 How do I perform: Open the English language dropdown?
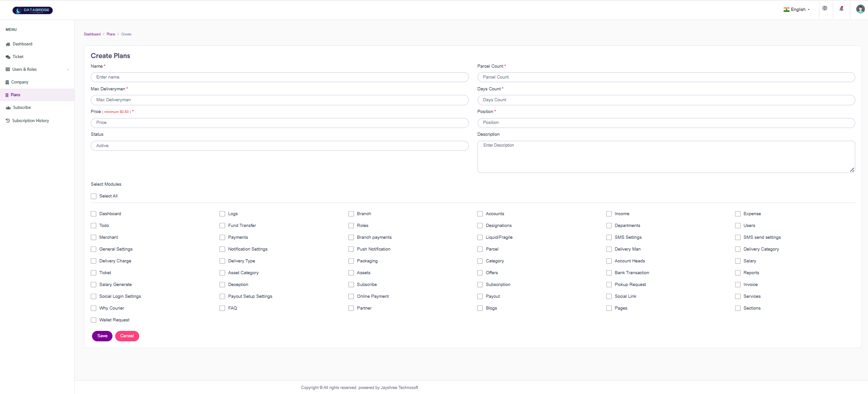tap(797, 10)
